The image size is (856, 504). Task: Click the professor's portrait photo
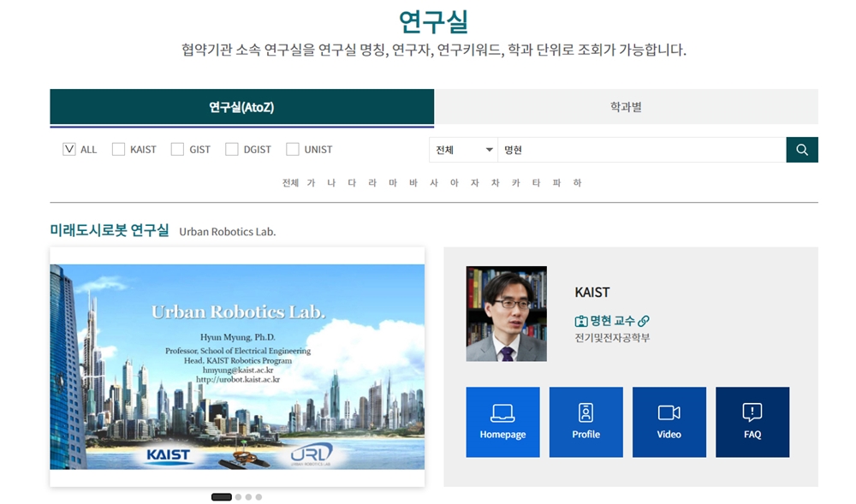[x=506, y=314]
